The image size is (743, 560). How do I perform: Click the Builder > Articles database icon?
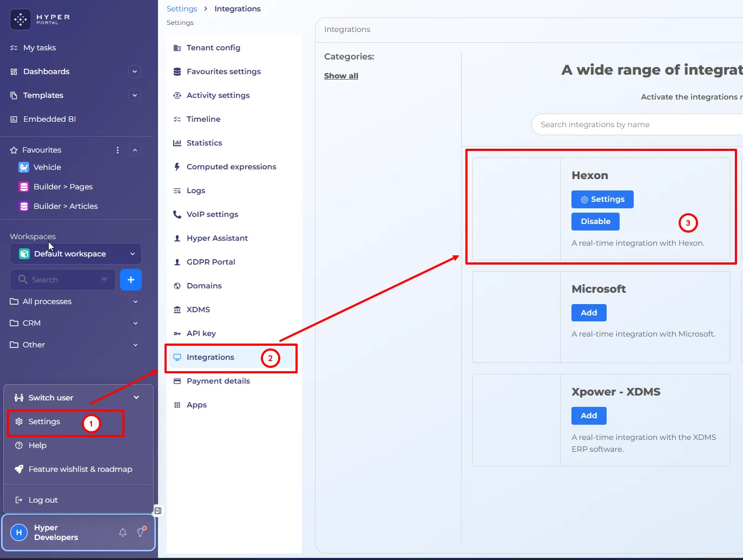24,206
